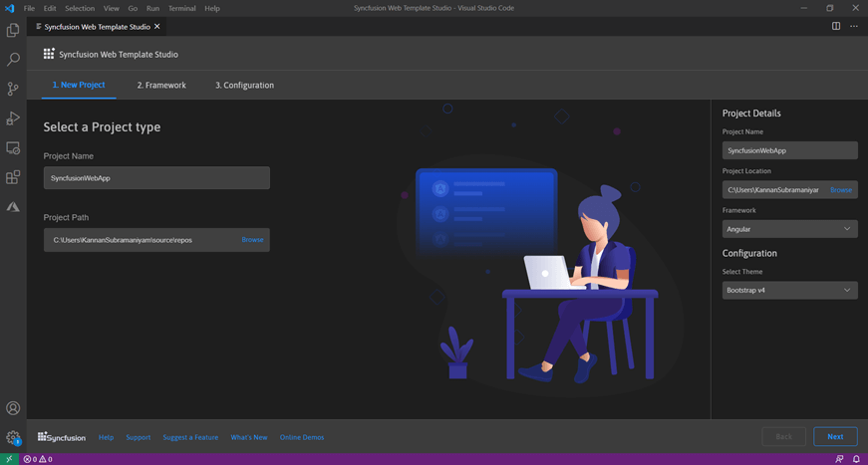868x465 pixels.
Task: Open the Selection menu
Action: 80,8
